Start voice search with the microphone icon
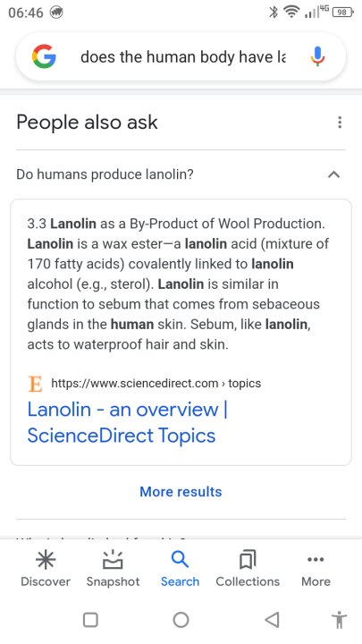The height and width of the screenshot is (644, 362). [x=317, y=56]
